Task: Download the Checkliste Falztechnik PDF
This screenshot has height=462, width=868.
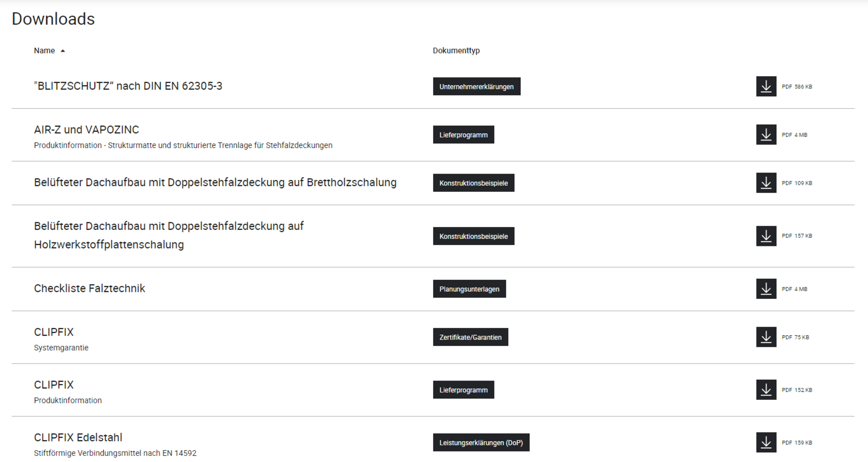Action: coord(766,289)
